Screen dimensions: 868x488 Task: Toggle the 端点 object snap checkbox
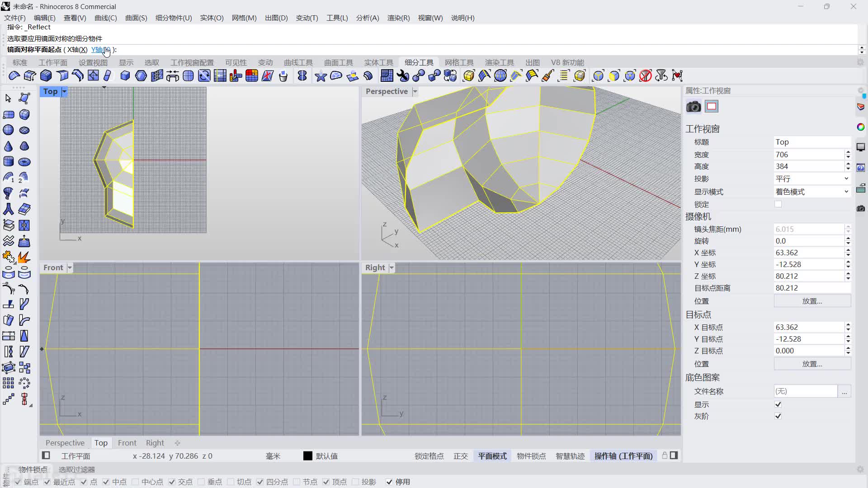coord(18,482)
